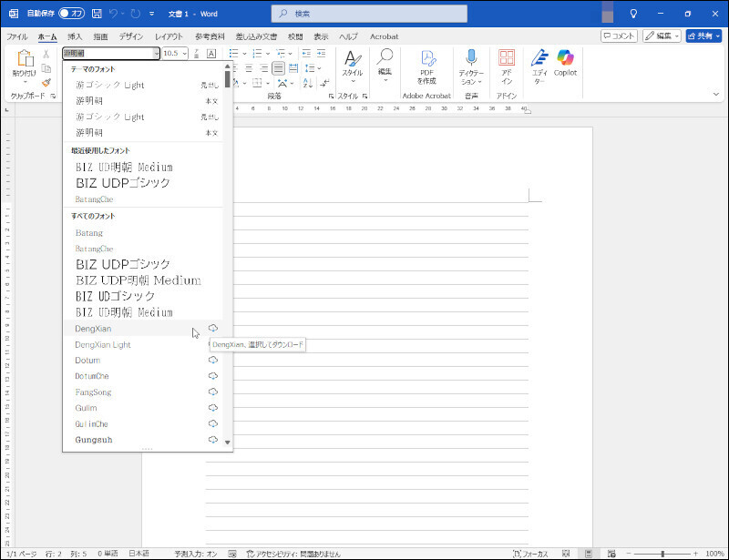Viewport: 729px width, 560px height.
Task: Toggle justify alignment in the paragraph group
Action: point(279,69)
